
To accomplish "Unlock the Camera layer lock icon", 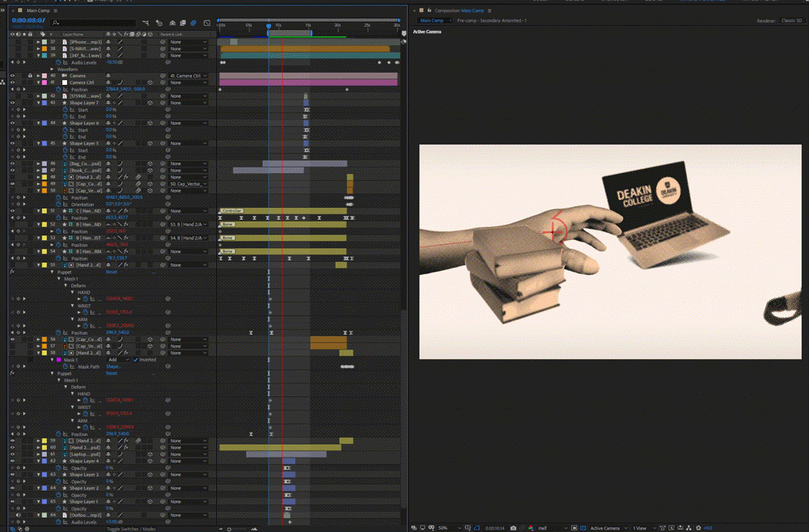I will 31,76.
